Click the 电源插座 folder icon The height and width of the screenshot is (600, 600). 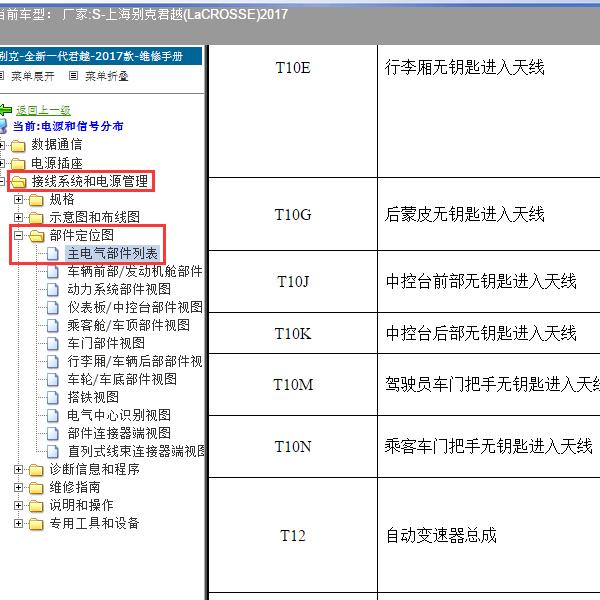[x=18, y=164]
